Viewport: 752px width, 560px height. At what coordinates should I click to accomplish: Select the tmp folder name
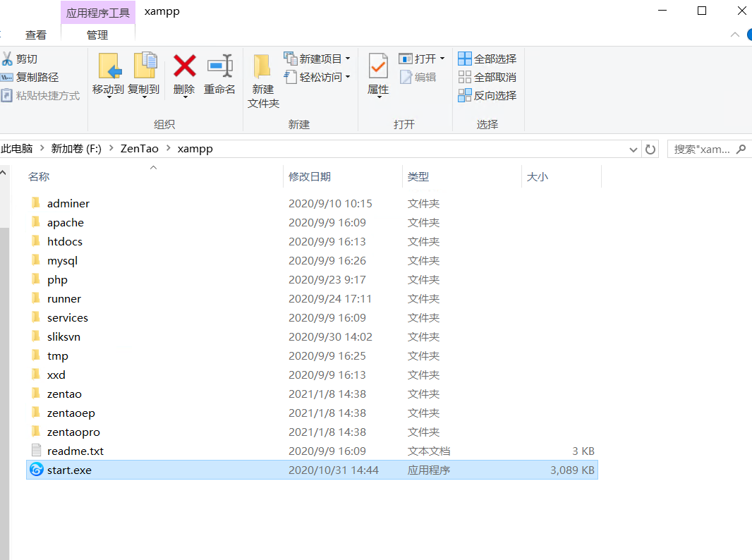click(x=58, y=356)
